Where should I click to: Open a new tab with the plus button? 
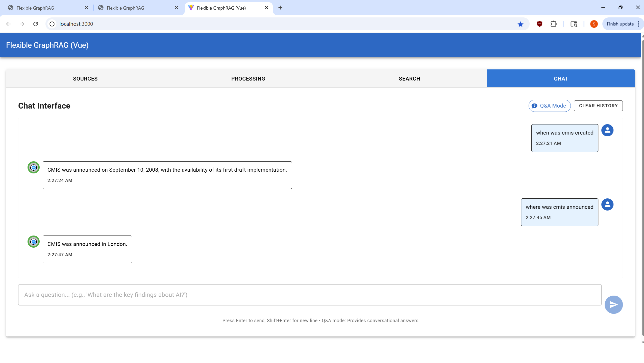coord(280,8)
